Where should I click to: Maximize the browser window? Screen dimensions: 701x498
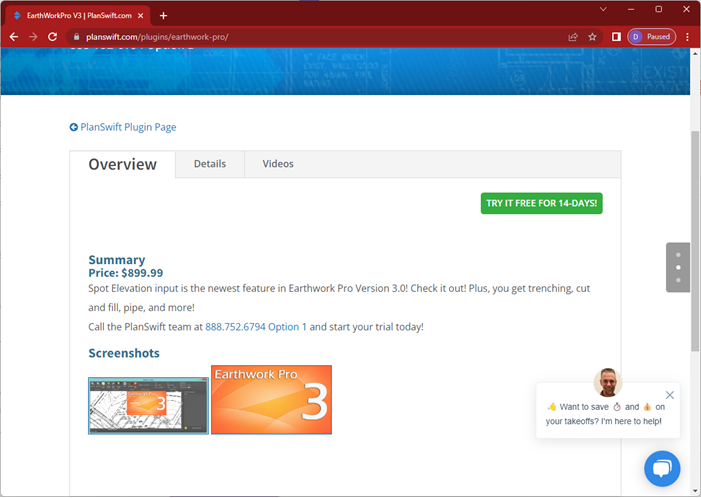tap(659, 9)
